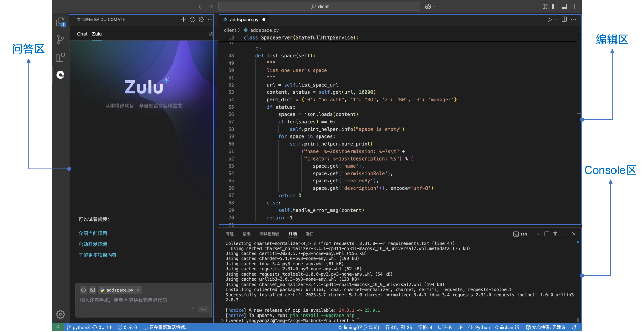Click the 启动开发环境 suggestion link

pos(93,244)
